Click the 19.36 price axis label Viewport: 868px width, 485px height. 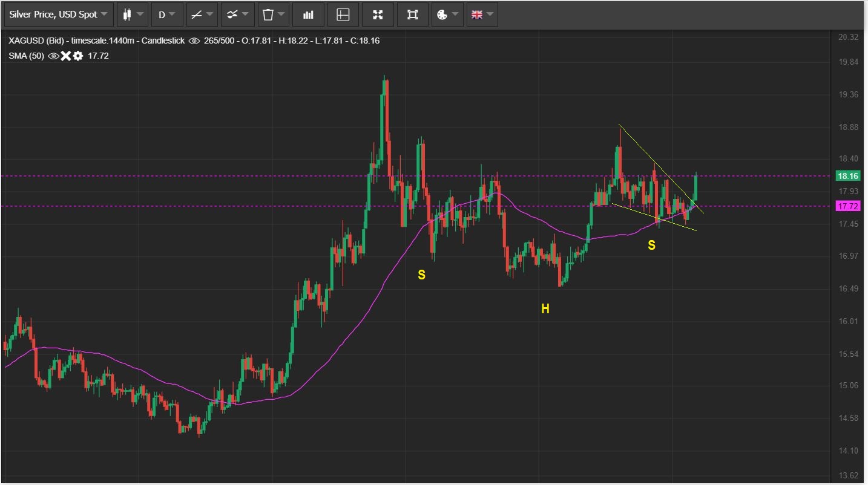849,94
